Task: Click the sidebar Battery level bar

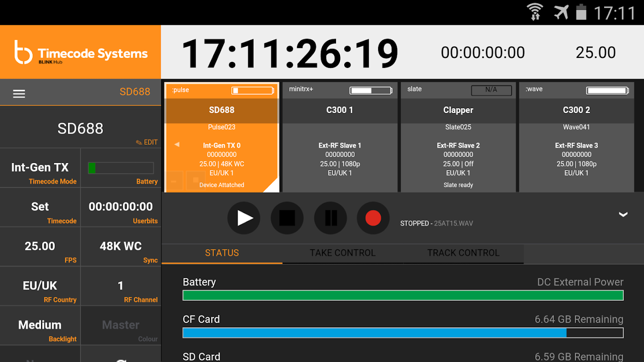Action: [x=121, y=168]
